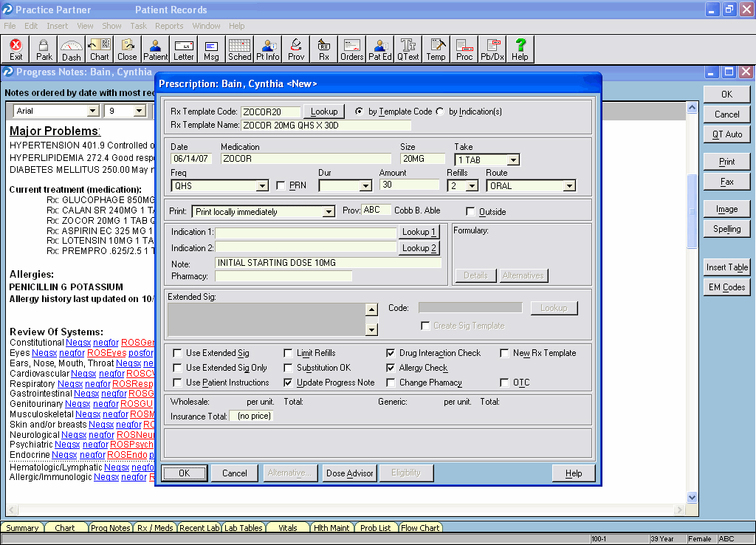Click the Rx prescription toolbar icon
This screenshot has width=756, height=545.
[x=324, y=49]
